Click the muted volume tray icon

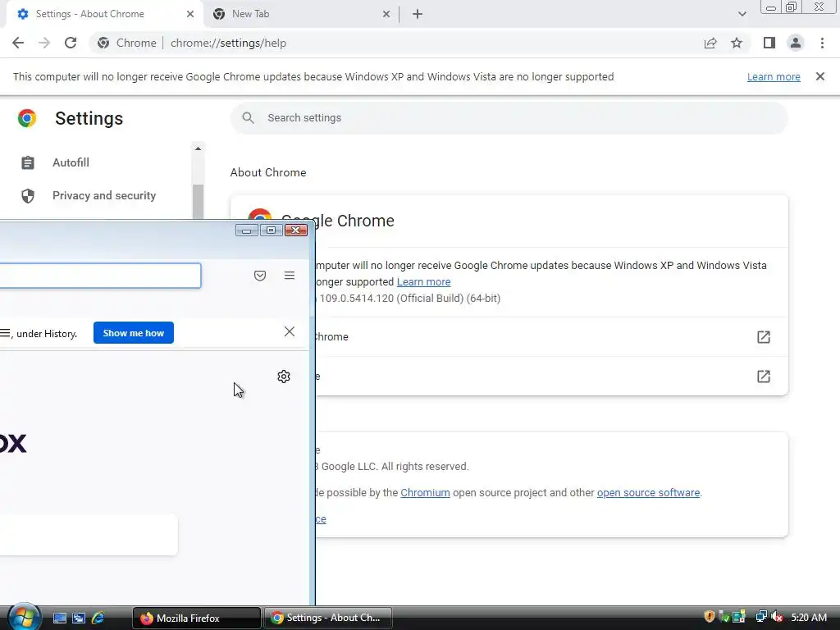pos(778,617)
